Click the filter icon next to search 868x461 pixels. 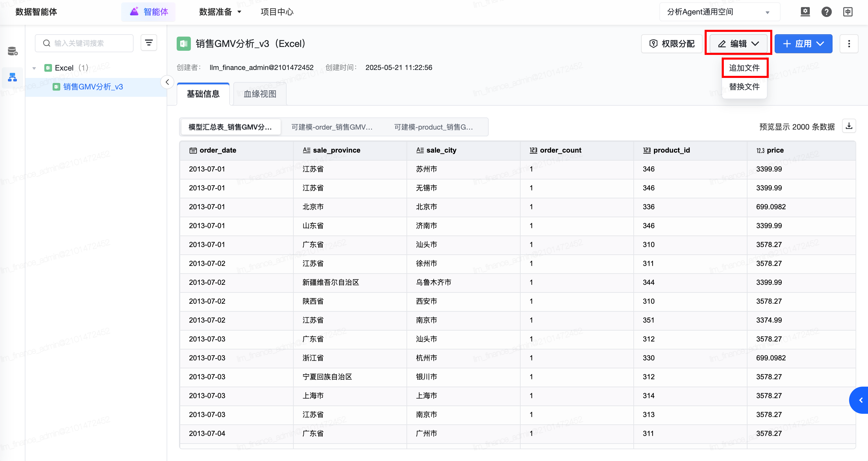coord(149,43)
